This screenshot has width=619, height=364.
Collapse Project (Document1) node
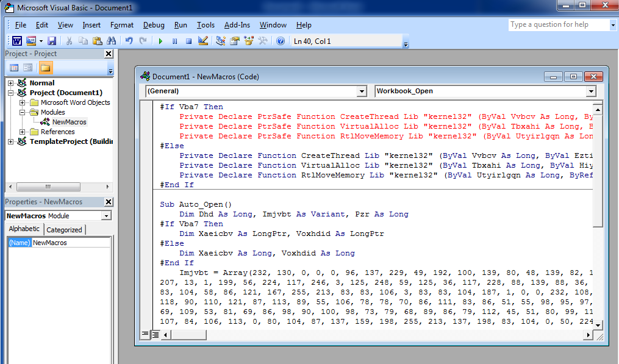tap(10, 93)
